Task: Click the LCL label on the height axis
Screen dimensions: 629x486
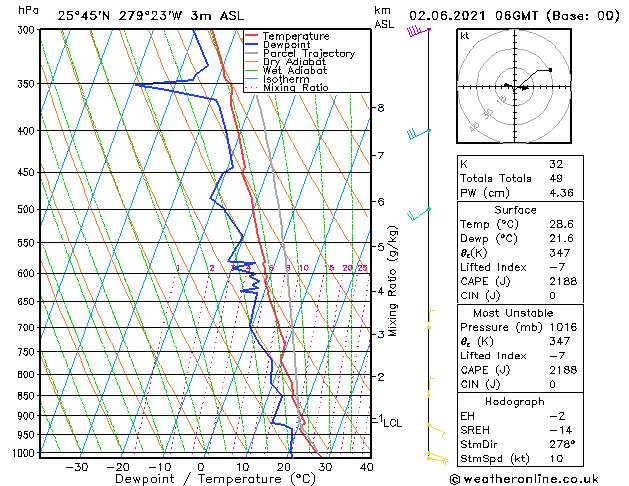Action: [x=392, y=423]
